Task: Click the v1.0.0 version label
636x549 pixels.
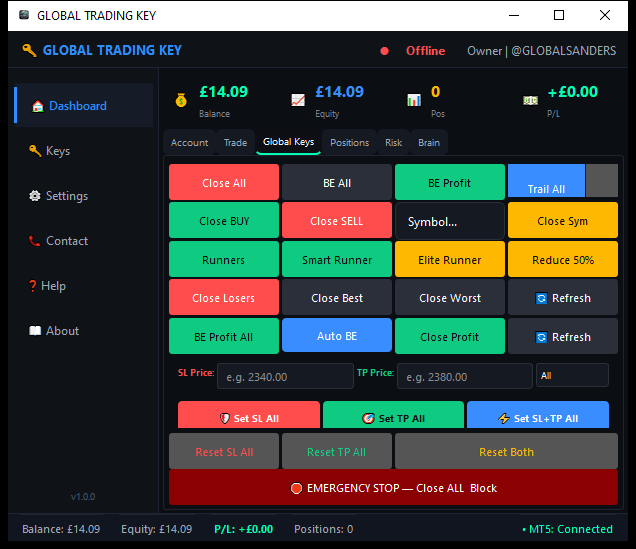Action: click(83, 497)
